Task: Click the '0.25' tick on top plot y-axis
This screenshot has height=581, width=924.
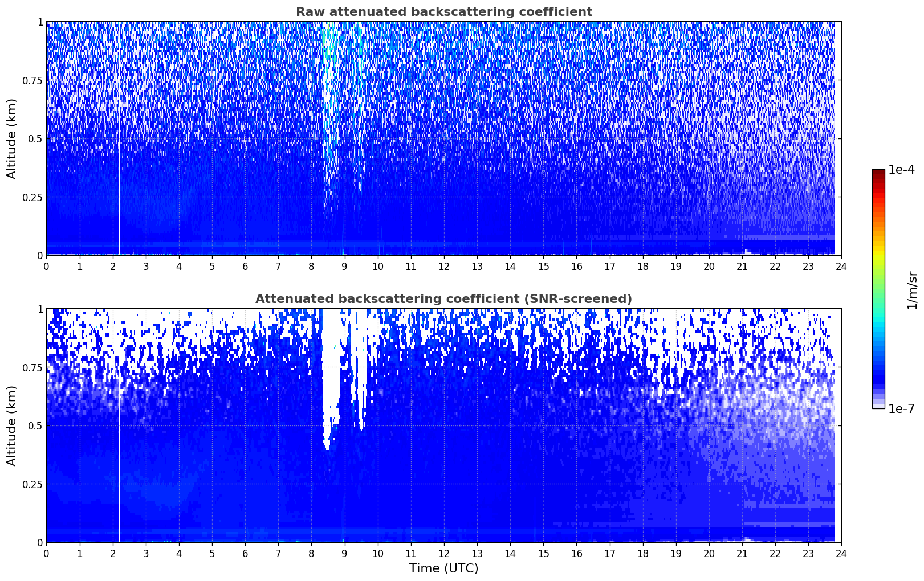Action: pyautogui.click(x=32, y=198)
